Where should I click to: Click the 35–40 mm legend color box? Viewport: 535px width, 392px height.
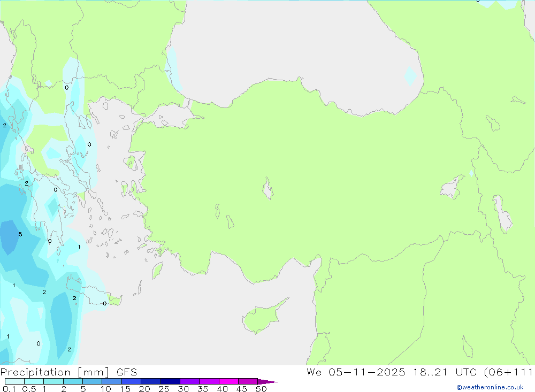(209, 381)
